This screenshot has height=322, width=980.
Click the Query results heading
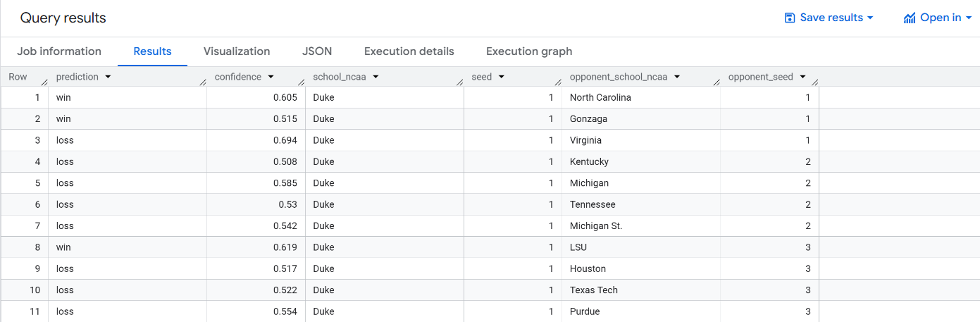click(63, 18)
